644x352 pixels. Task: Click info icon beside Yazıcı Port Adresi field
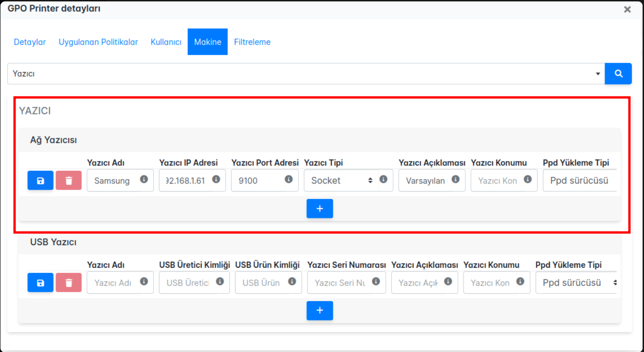coord(289,179)
